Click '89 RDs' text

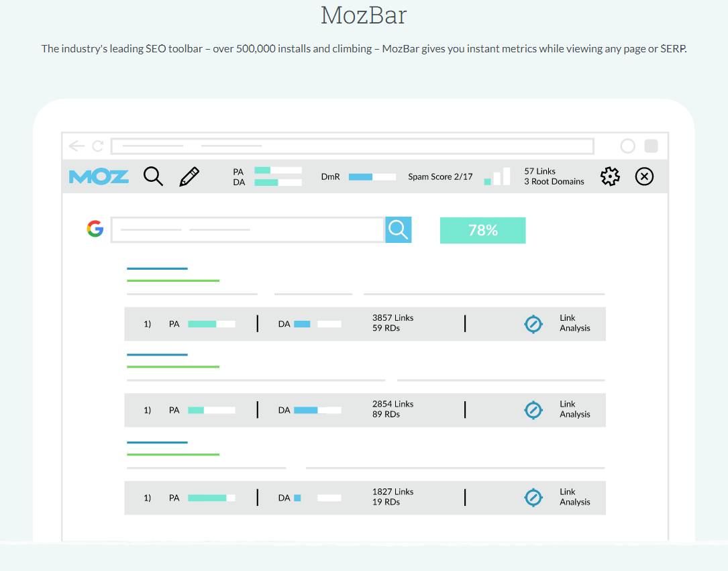(386, 415)
